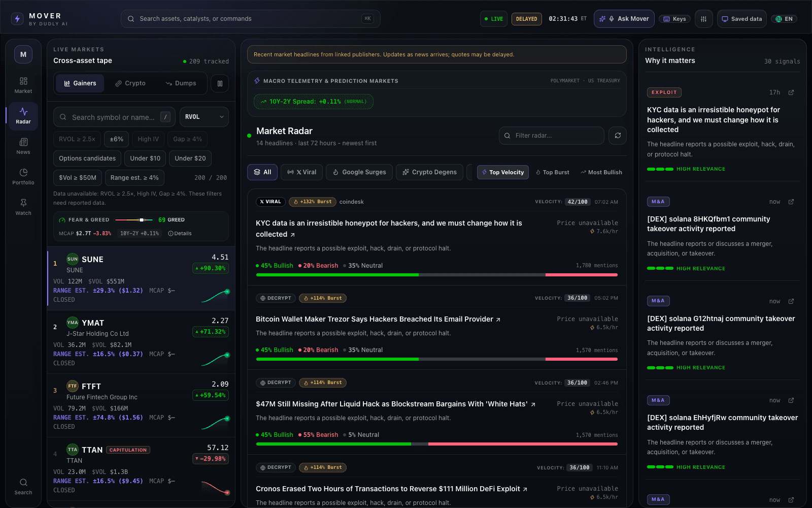The height and width of the screenshot is (508, 812).
Task: Click the YMAT ticker logo
Action: pos(73,323)
